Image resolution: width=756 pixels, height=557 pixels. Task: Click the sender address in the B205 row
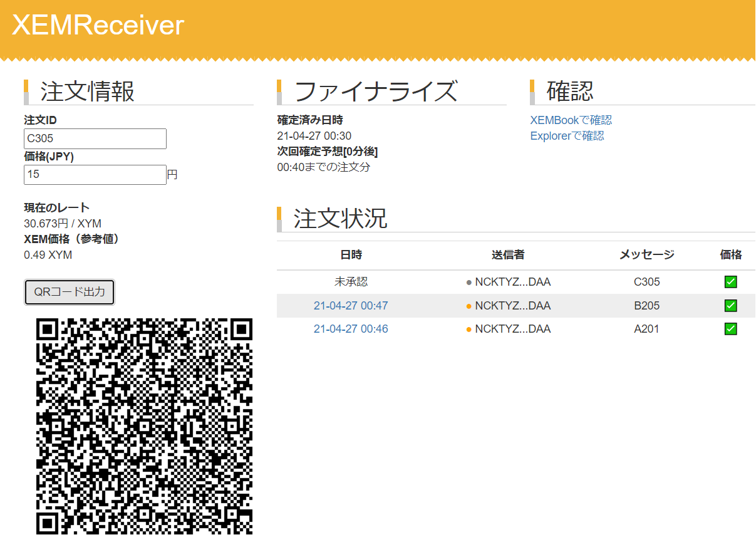[x=512, y=306]
